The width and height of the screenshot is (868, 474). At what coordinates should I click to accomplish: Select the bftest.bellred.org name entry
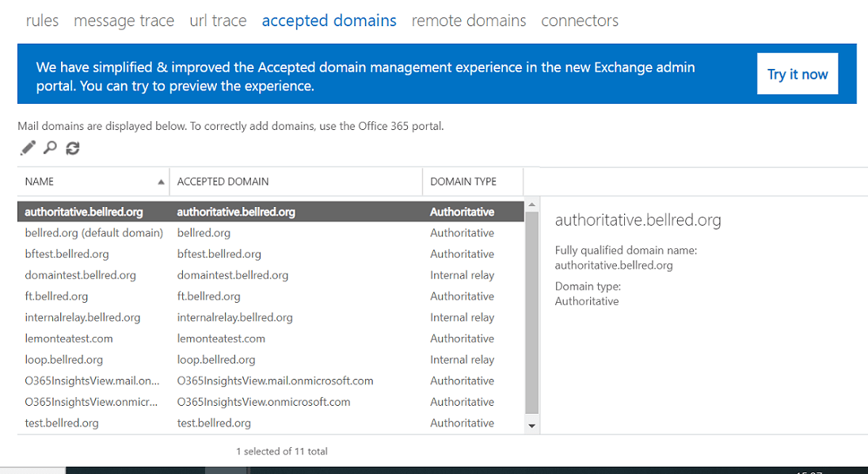(67, 254)
